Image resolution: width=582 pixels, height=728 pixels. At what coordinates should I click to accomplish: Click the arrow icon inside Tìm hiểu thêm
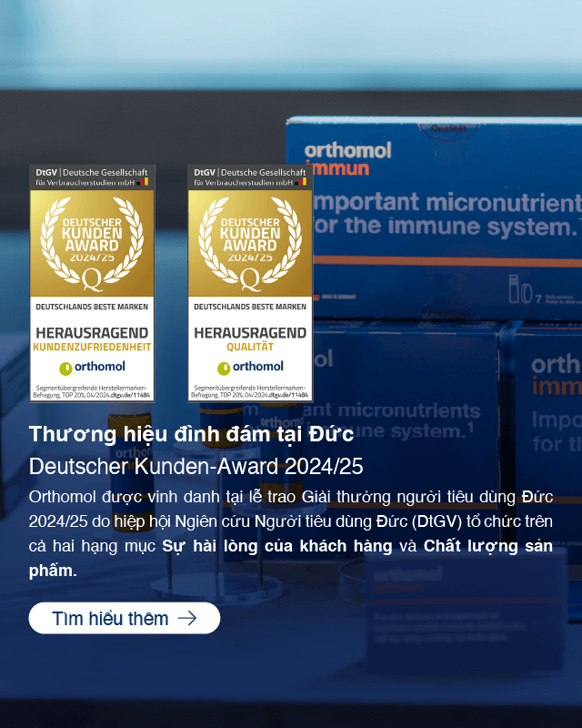point(187,619)
